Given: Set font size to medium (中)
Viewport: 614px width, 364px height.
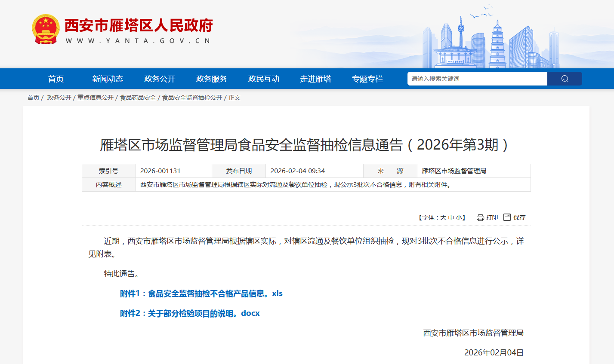Looking at the screenshot, I should tap(450, 218).
